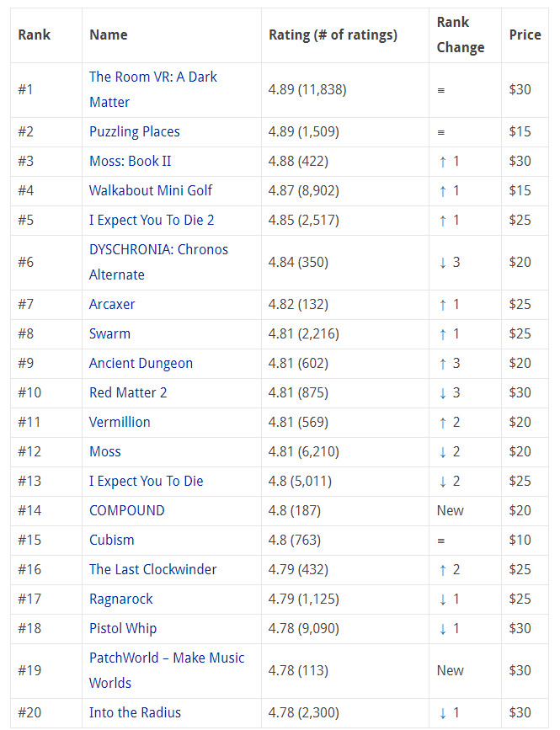
Task: Open the Into the Radius link
Action: tap(135, 712)
